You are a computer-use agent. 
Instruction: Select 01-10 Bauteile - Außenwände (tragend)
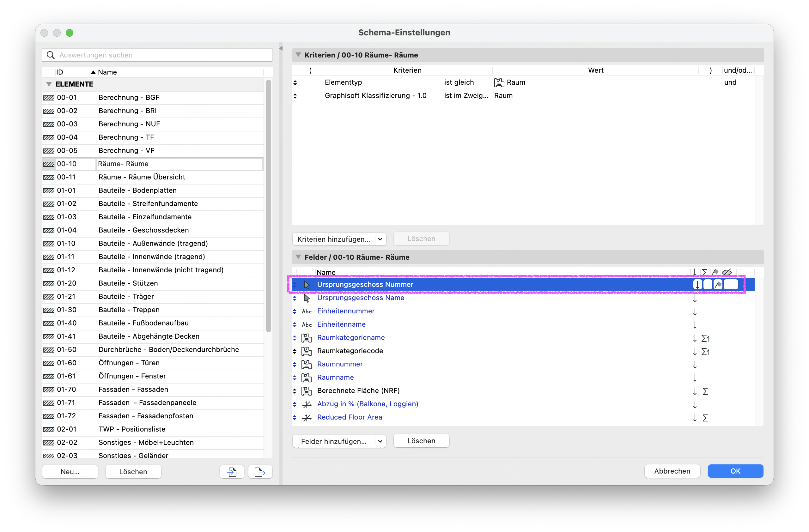(x=153, y=244)
